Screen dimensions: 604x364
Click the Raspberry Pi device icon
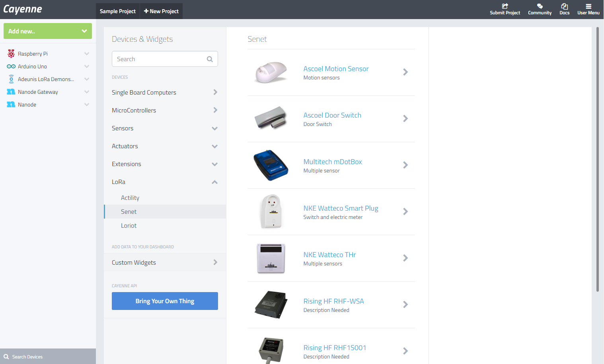tap(11, 54)
